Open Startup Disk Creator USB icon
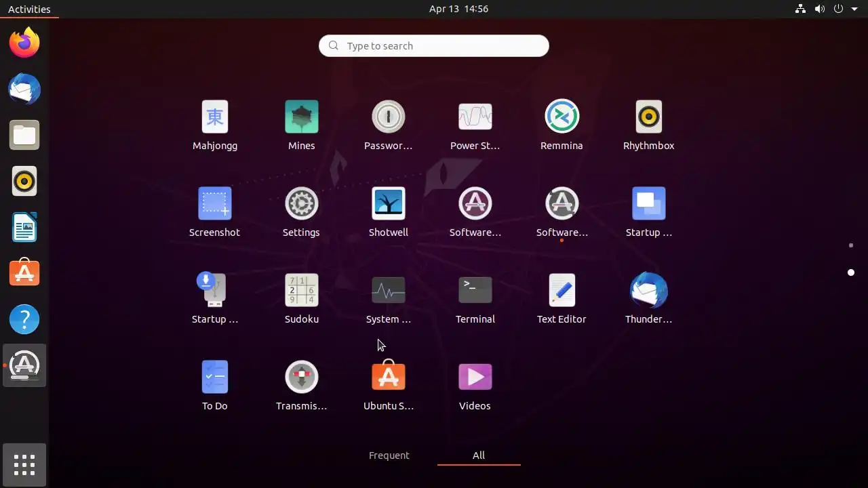This screenshot has height=488, width=868. click(215, 299)
